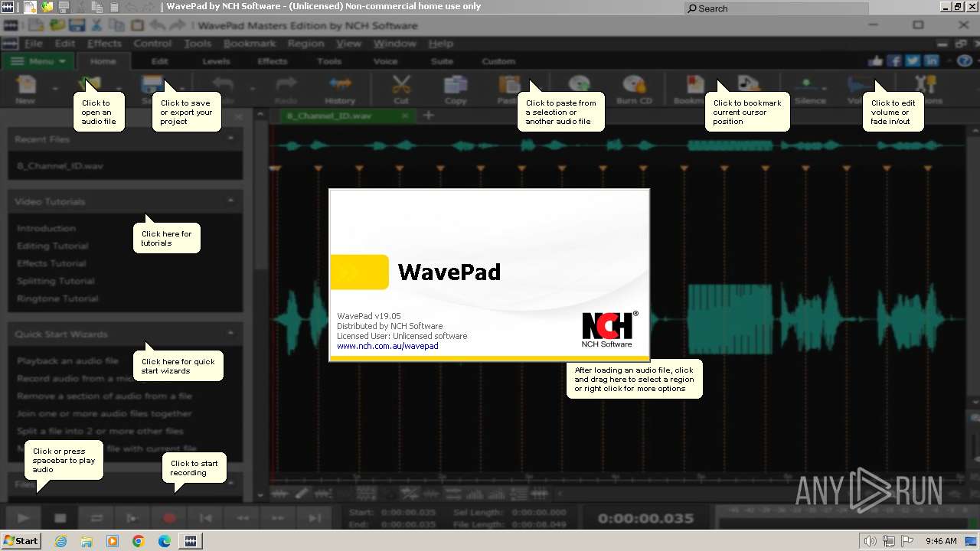The image size is (980, 551).
Task: Click the thumbs-up like icon
Action: (876, 61)
